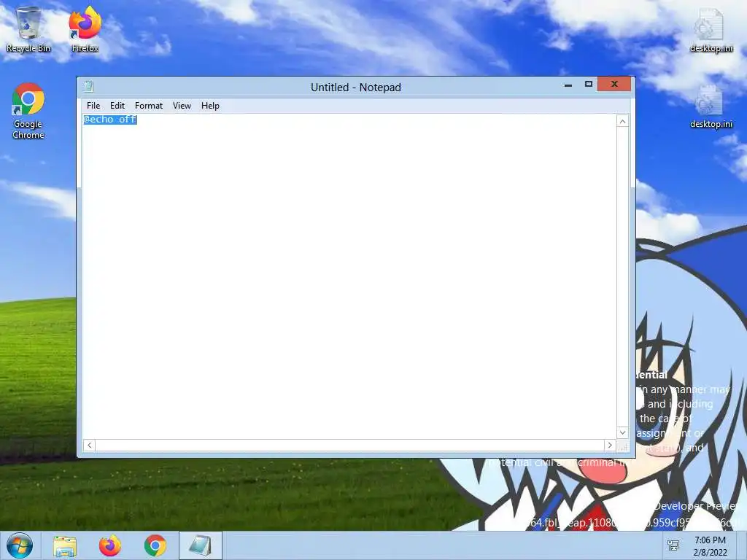Image resolution: width=747 pixels, height=560 pixels.
Task: Click the selected '@echo off' text
Action: 110,120
